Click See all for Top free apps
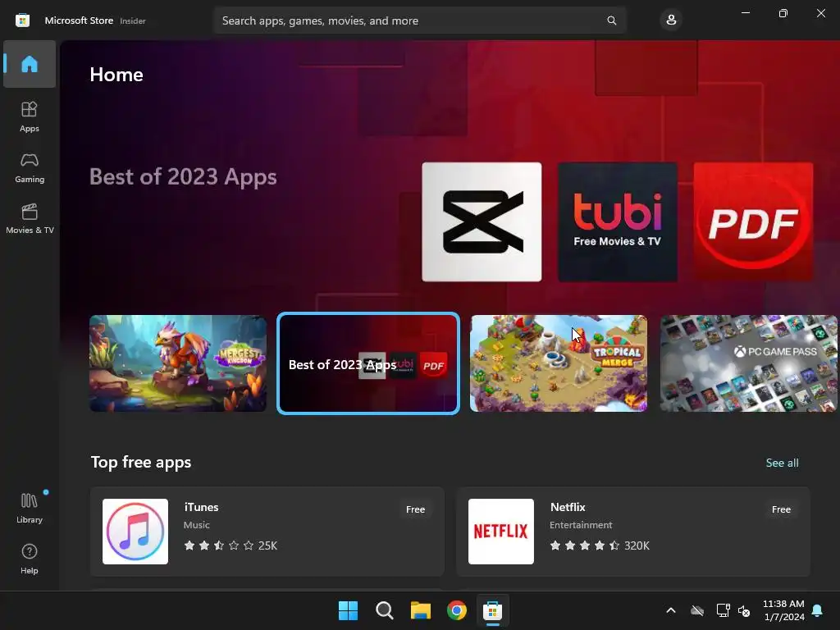The width and height of the screenshot is (840, 630). tap(782, 463)
